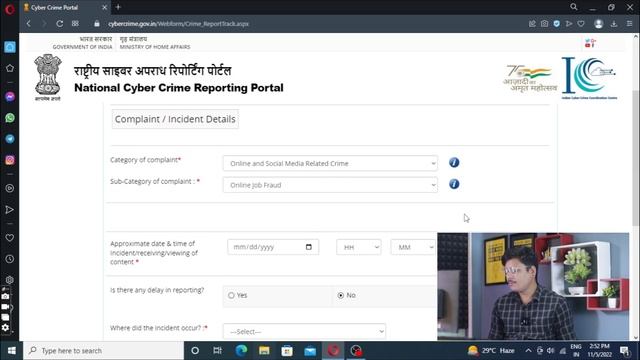Open Task View on taskbar
Screen dimensions: 640x360
218,351
